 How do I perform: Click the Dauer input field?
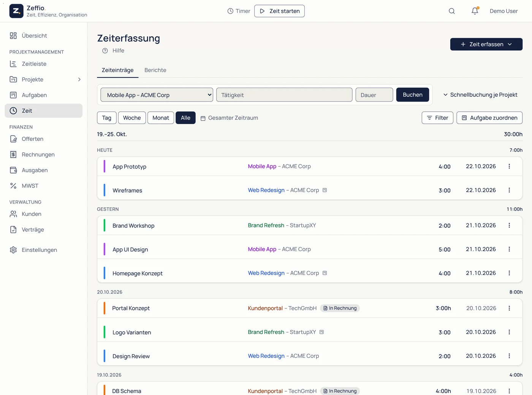pos(374,95)
